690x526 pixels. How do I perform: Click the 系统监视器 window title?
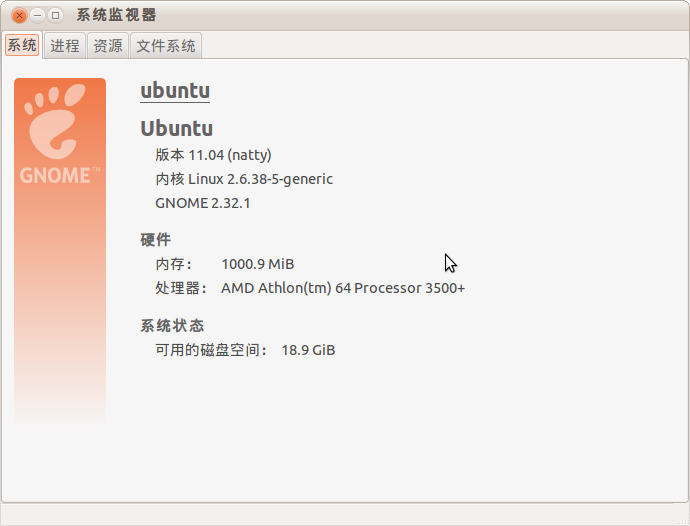tap(116, 15)
